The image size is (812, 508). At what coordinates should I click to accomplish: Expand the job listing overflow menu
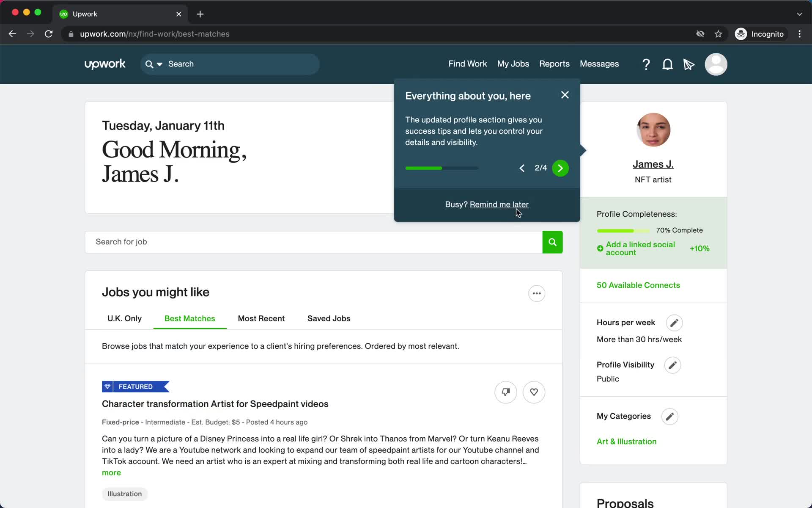536,293
